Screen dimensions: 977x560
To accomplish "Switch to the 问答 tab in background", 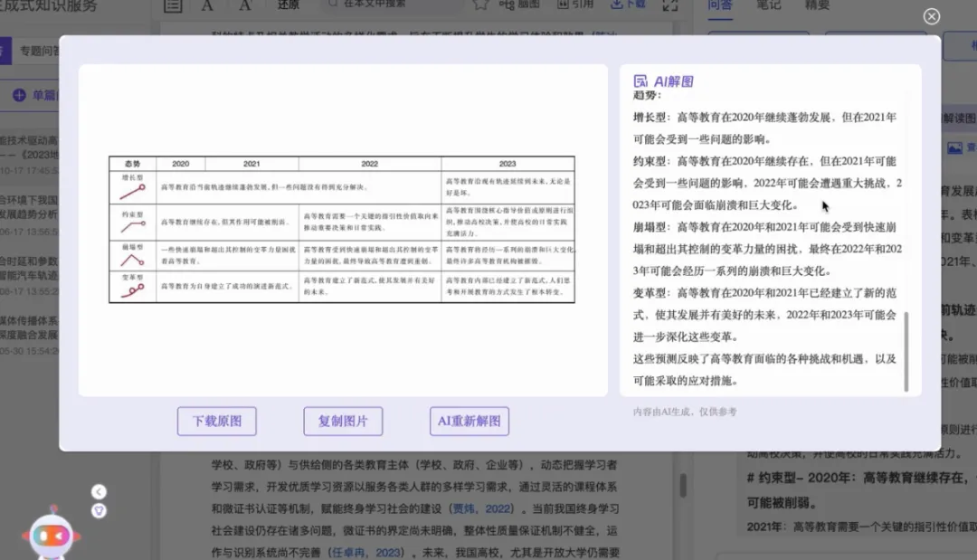I will [x=720, y=5].
